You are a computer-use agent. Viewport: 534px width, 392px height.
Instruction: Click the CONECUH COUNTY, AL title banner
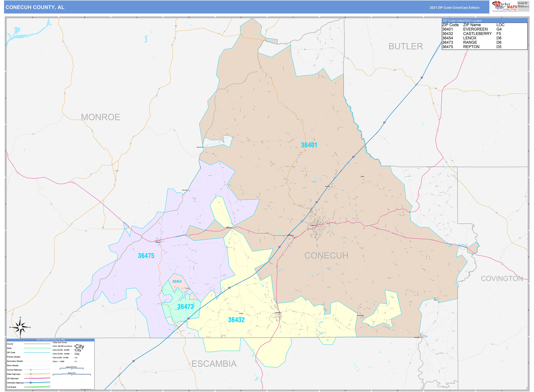pos(35,7)
